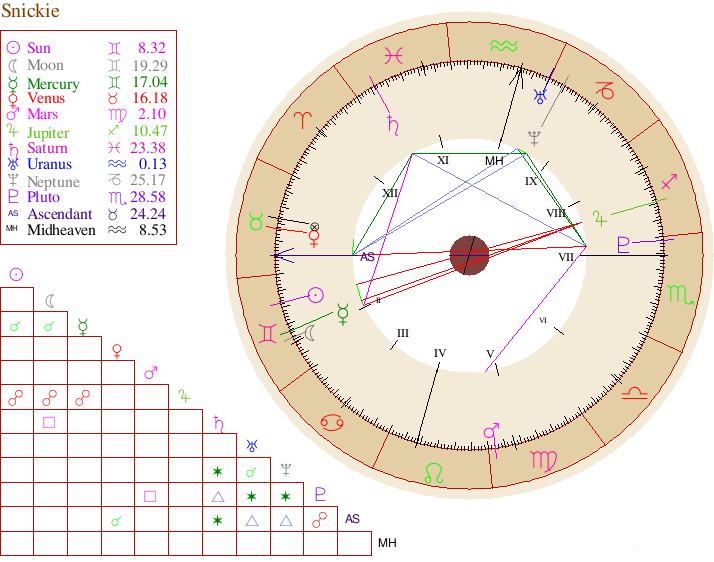Click the Moon degree value '19.29'
This screenshot has width=714, height=562.
150,66
